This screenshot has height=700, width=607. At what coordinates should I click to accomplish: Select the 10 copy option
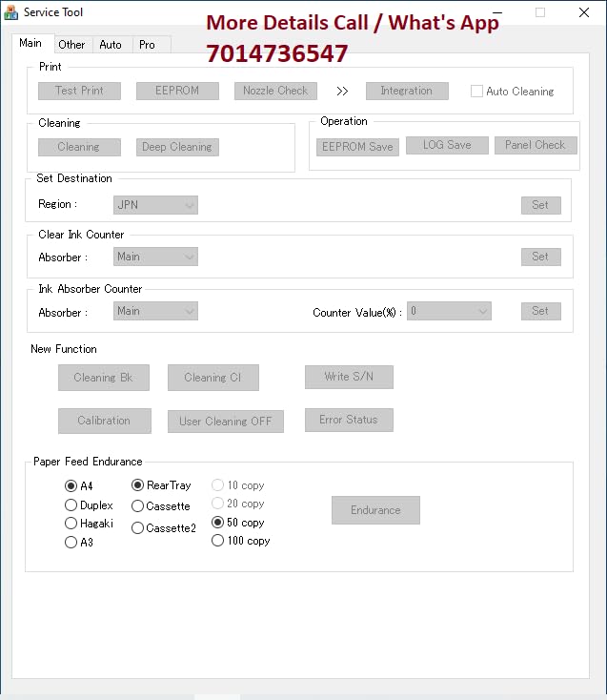217,484
